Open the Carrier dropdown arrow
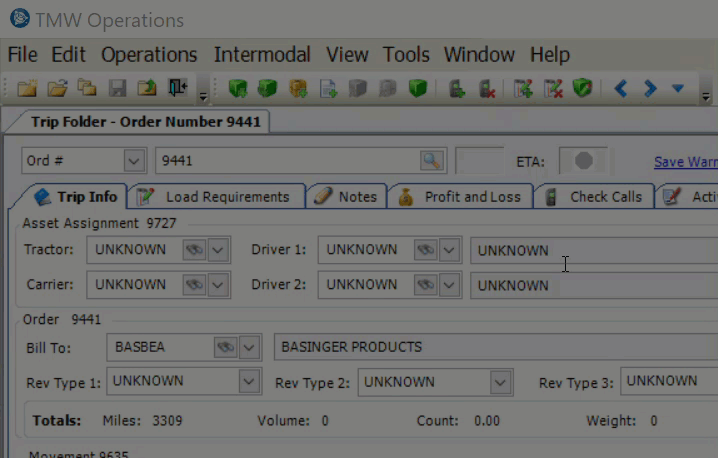This screenshot has height=458, width=718. (x=218, y=285)
